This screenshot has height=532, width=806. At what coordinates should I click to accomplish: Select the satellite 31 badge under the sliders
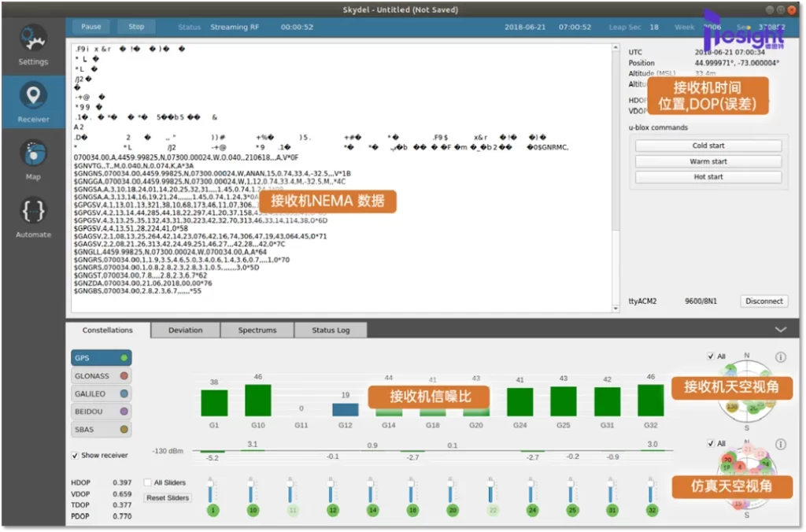(612, 510)
